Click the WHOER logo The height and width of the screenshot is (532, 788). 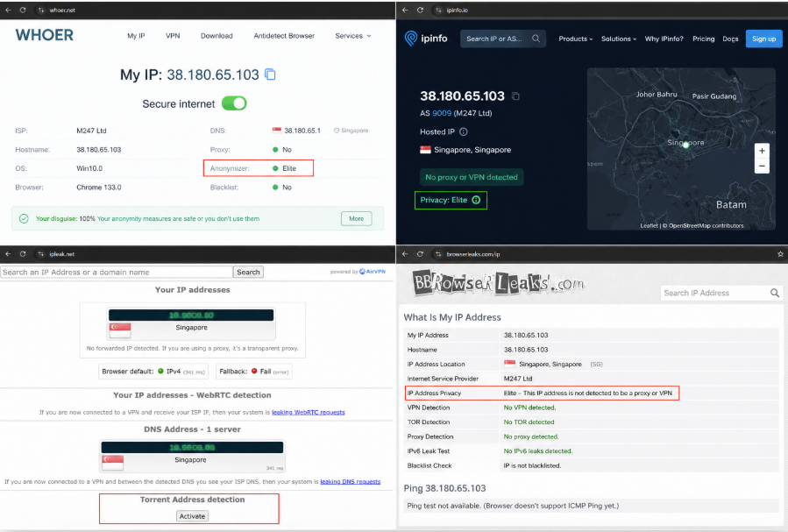pos(44,35)
